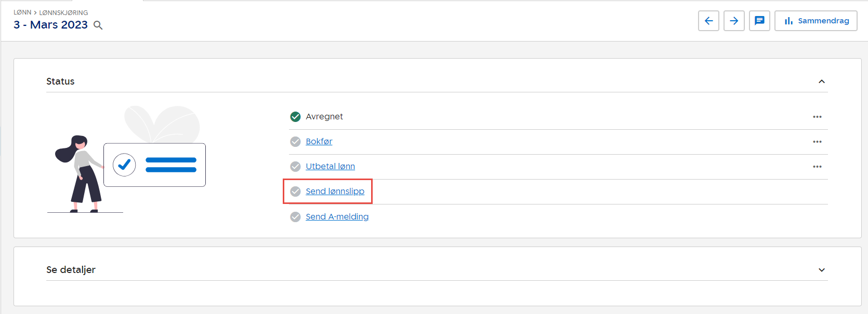Open more options for Bokfør row

(x=817, y=142)
